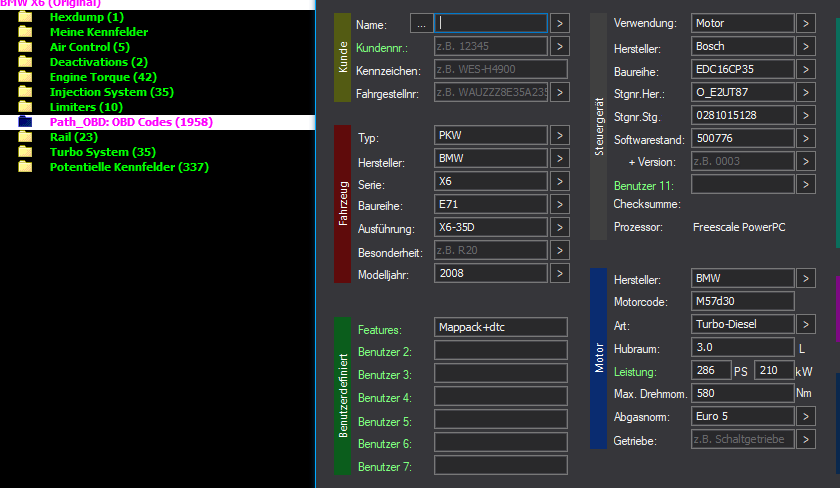Expand choices for vehicle Hersteller BMW
840x488 pixels.
coord(559,159)
